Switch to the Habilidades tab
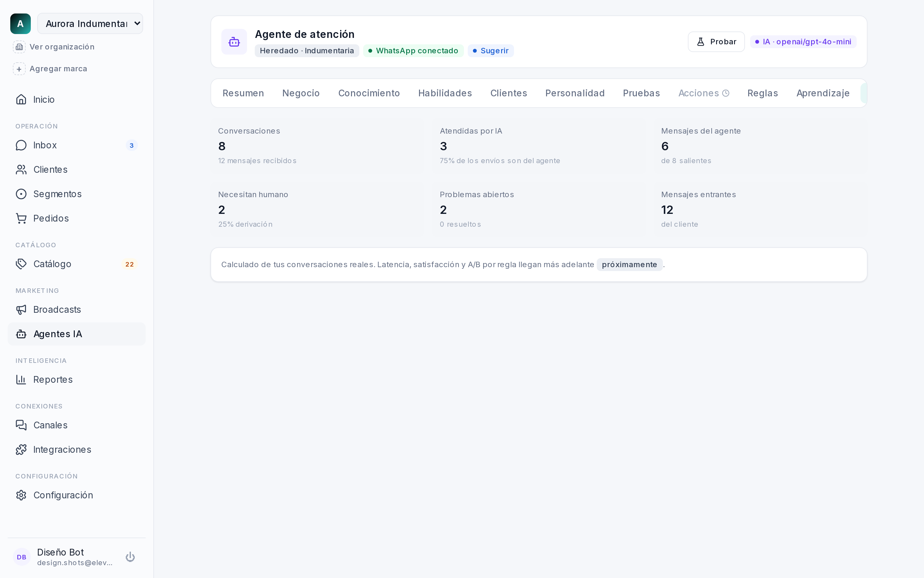924x578 pixels. click(x=445, y=93)
